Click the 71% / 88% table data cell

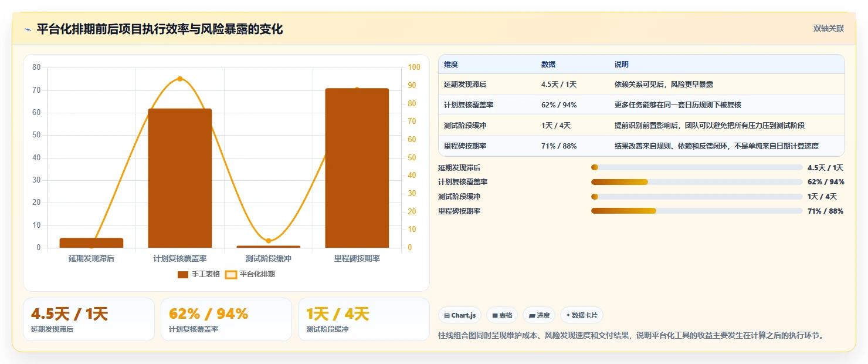(x=559, y=146)
